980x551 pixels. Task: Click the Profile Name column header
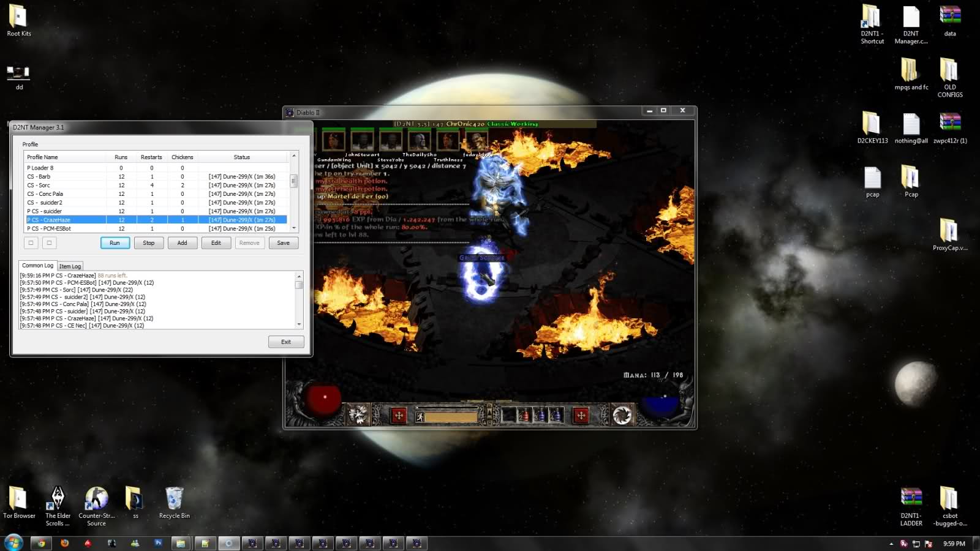coord(65,157)
